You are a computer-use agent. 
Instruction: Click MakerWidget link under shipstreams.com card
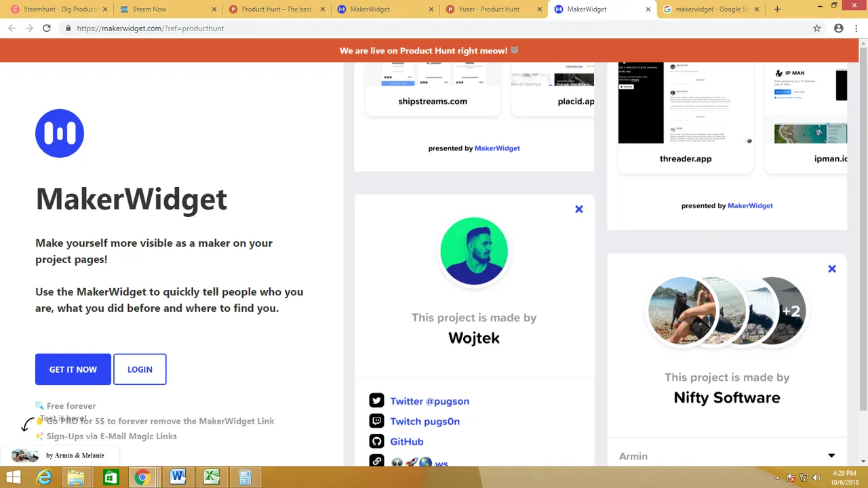point(497,148)
